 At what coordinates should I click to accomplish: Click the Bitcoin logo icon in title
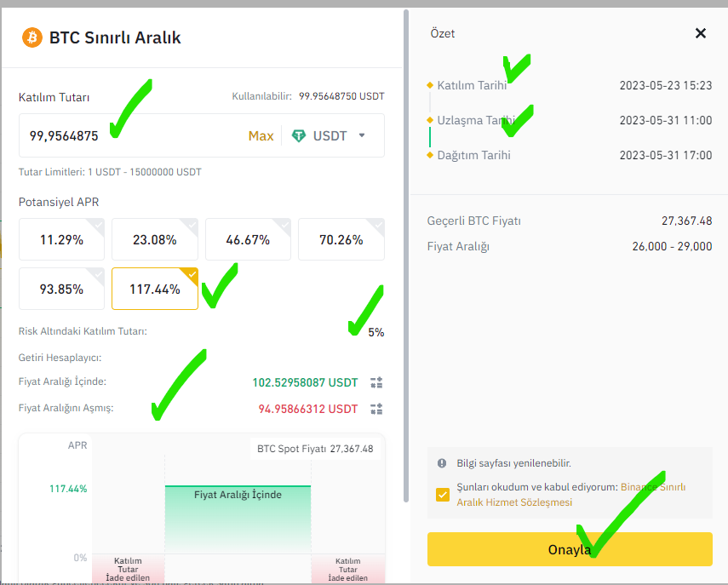pos(32,37)
